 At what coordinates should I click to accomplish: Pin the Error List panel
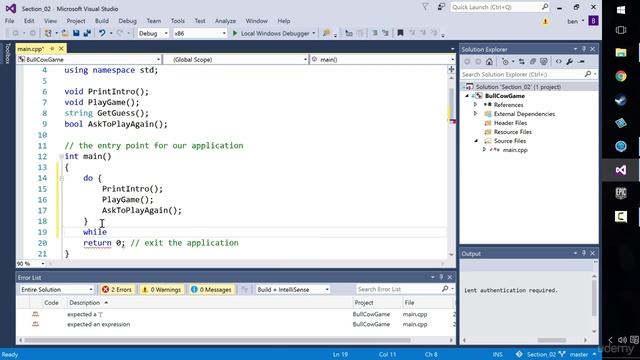[x=441, y=277]
